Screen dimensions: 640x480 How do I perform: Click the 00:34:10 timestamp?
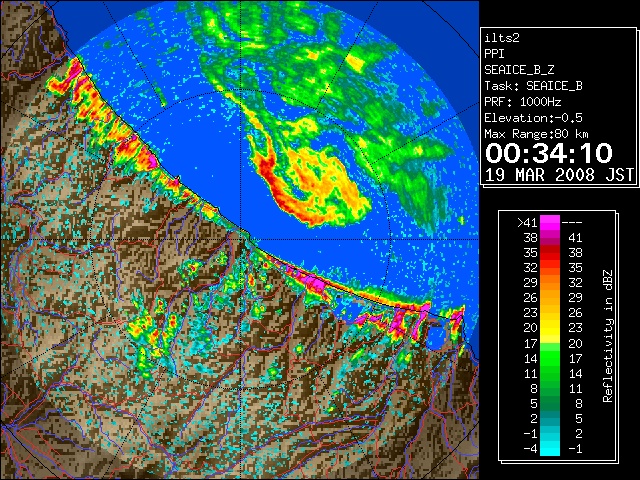[549, 153]
